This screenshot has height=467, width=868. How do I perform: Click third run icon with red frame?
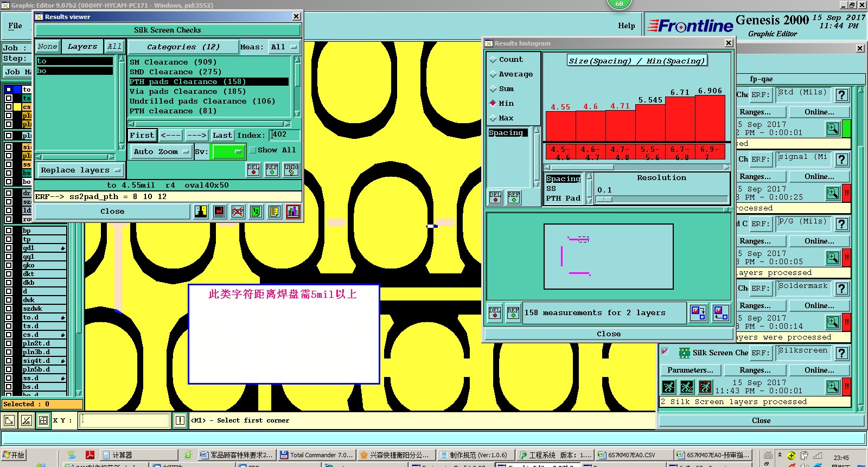pyautogui.click(x=705, y=387)
